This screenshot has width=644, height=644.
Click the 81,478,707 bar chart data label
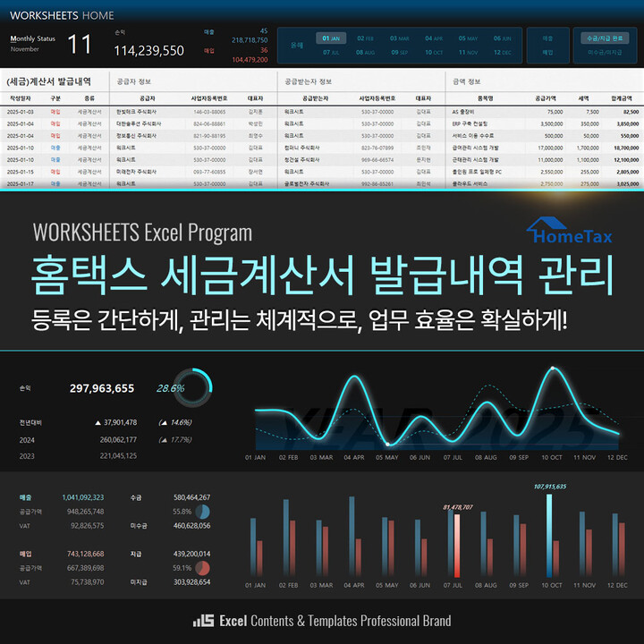coord(458,508)
